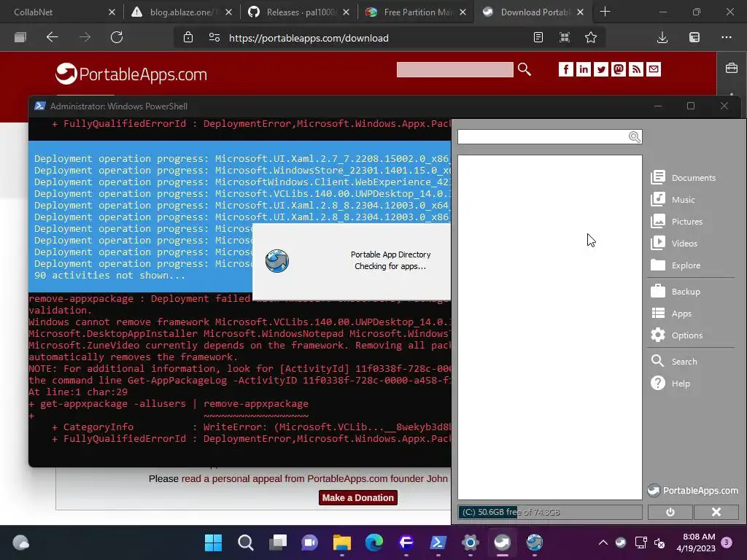This screenshot has height=560, width=747.
Task: Reload the current page
Action: click(x=117, y=37)
